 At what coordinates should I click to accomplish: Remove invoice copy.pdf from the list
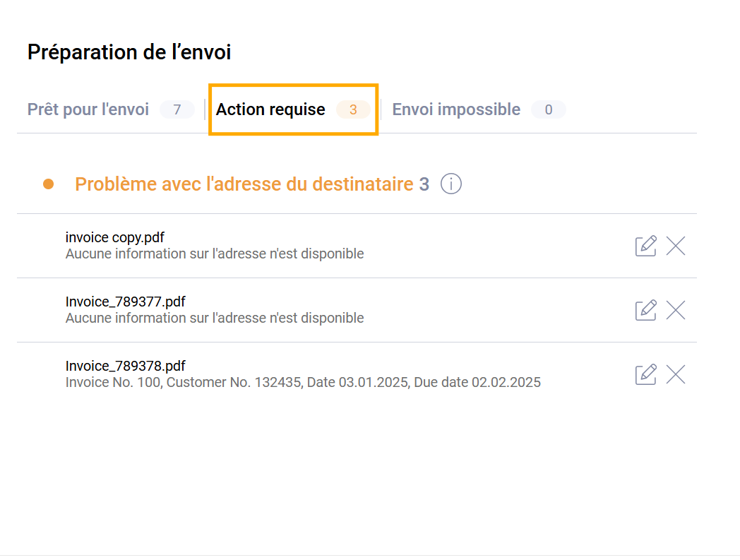(676, 246)
